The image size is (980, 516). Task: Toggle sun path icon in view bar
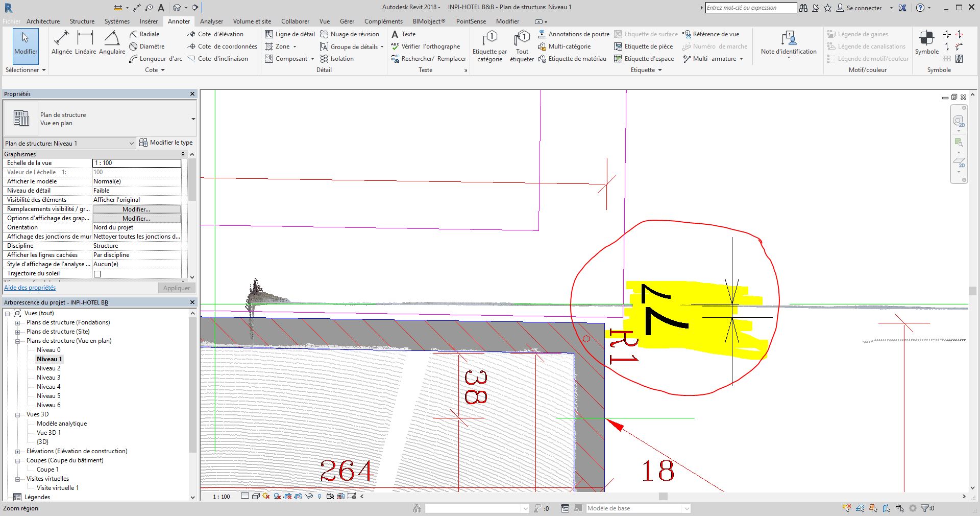265,496
